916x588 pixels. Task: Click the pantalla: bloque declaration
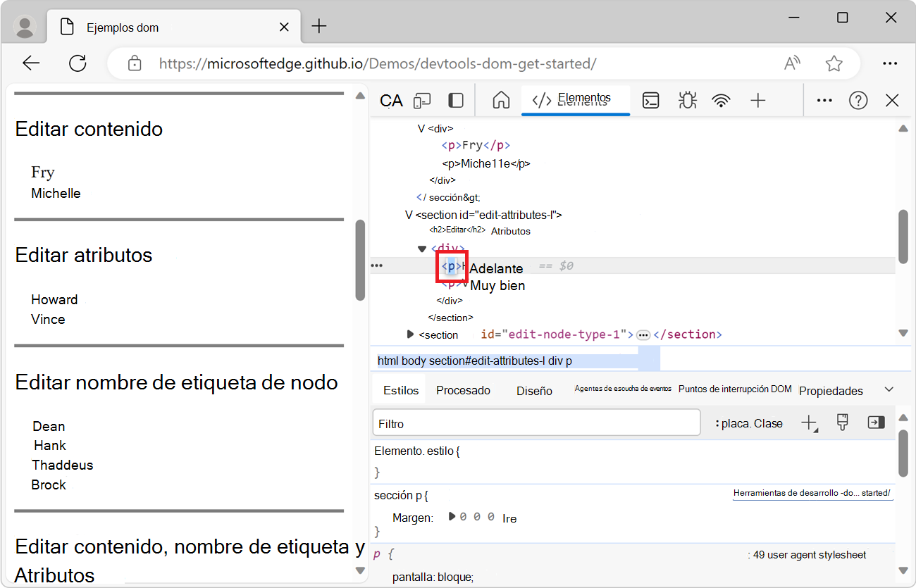pyautogui.click(x=433, y=577)
